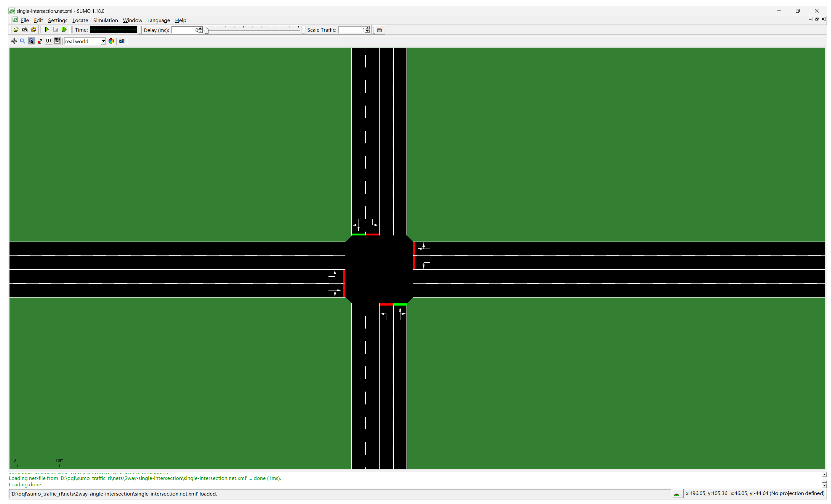This screenshot has height=504, width=831.
Task: Toggle the tooltip display button
Action: [x=49, y=41]
